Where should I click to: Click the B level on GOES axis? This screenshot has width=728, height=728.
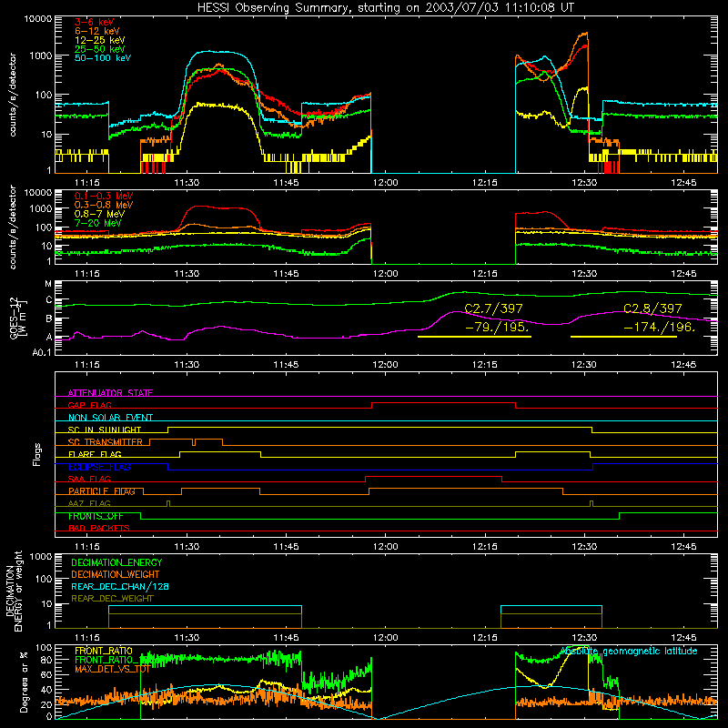coord(49,319)
